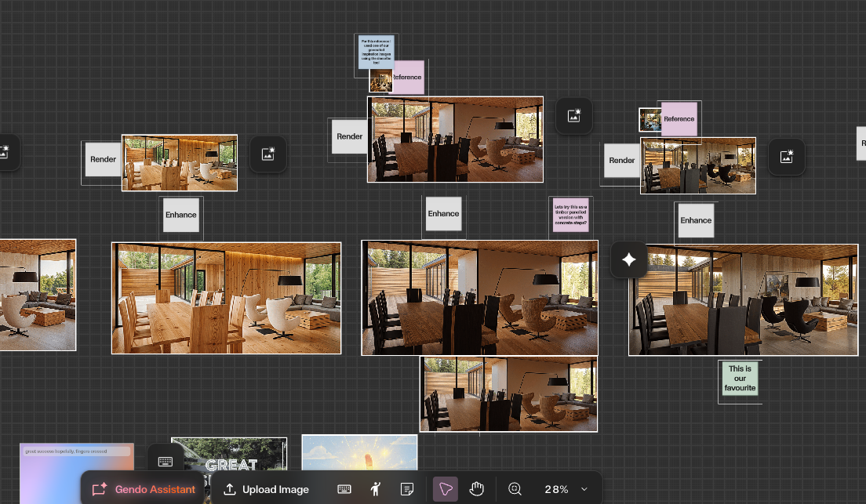Click the Render node above the dining room image

click(349, 136)
